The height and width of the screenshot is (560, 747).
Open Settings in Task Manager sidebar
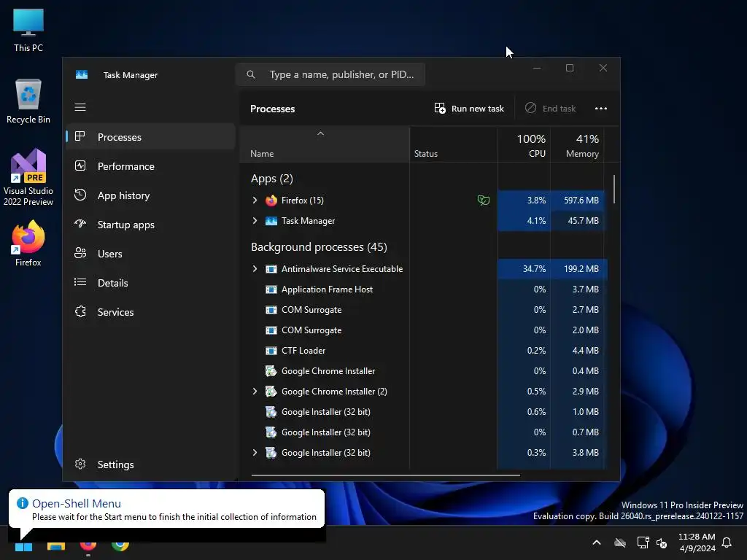click(x=150, y=464)
